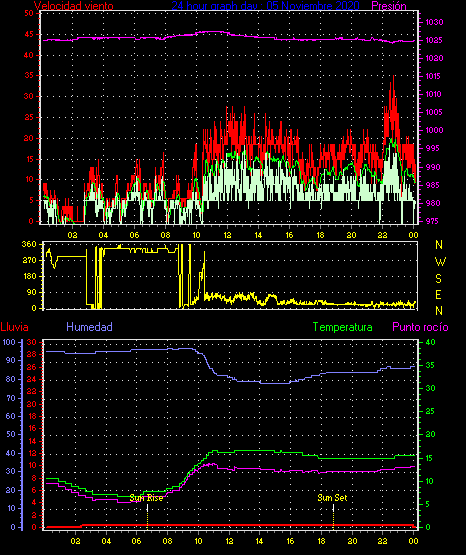Click the 975 pressure axis value

pos(432,221)
